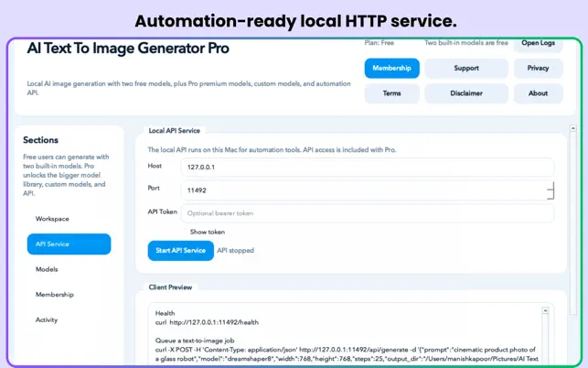588x368 pixels.
Task: Select Workspace in Sections sidebar
Action: click(69, 219)
